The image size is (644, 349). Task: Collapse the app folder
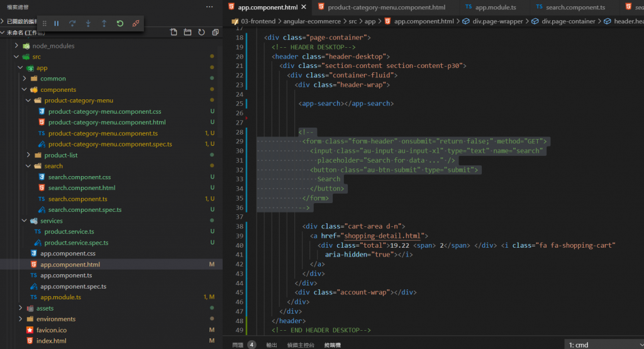coord(21,68)
